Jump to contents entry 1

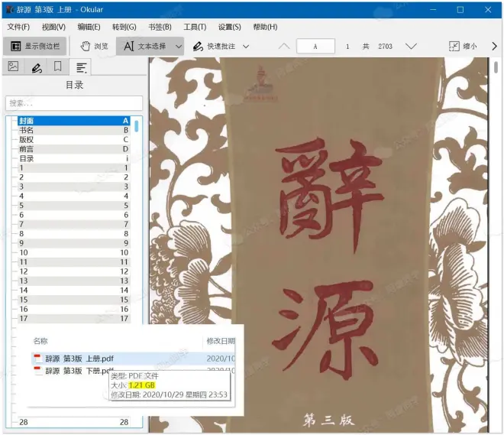pyautogui.click(x=73, y=167)
